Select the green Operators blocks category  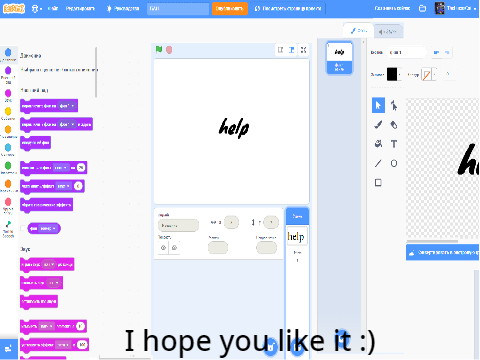click(x=8, y=167)
